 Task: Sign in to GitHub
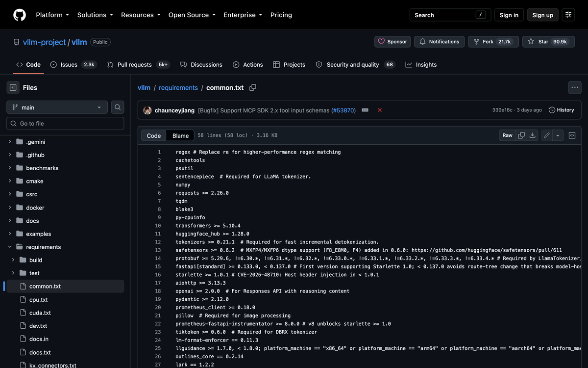pyautogui.click(x=509, y=15)
